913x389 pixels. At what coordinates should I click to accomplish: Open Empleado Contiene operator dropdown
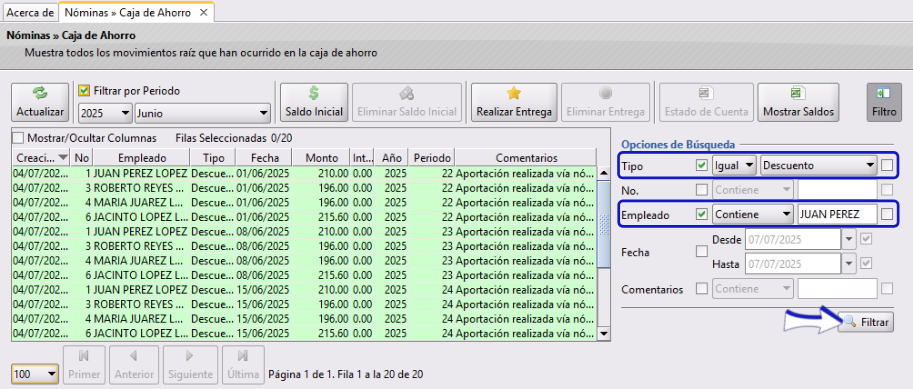pos(753,214)
